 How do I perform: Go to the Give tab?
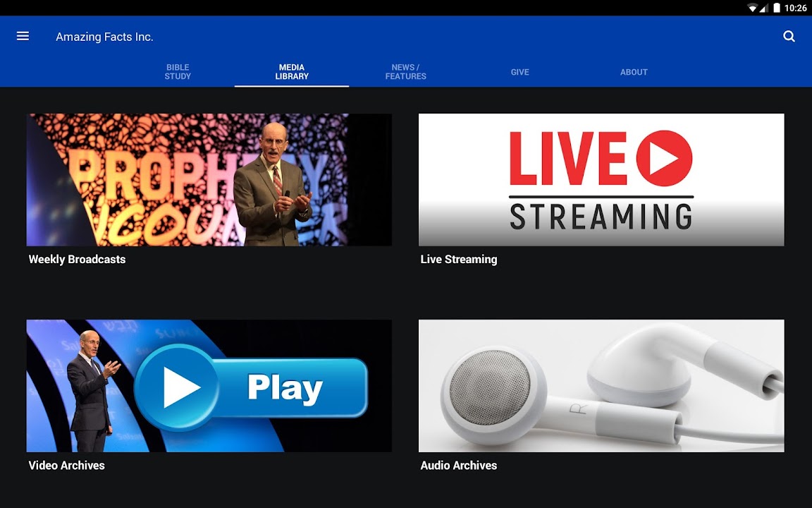520,72
